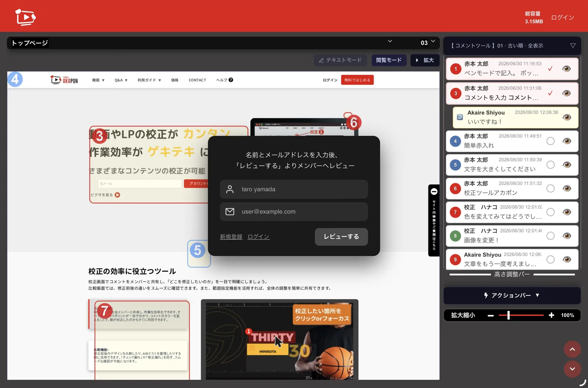Toggle visibility eye for comment 3

pyautogui.click(x=566, y=93)
